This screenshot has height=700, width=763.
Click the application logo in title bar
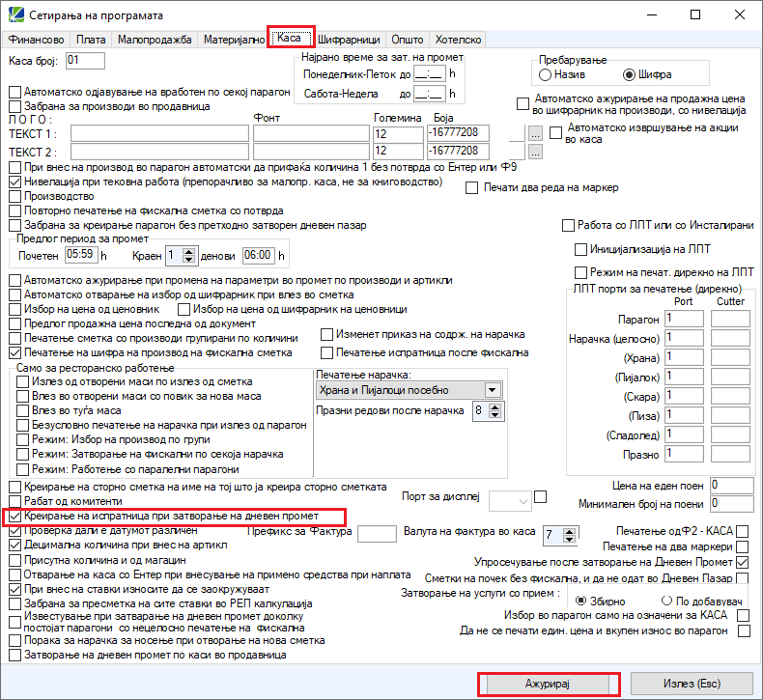click(x=15, y=15)
